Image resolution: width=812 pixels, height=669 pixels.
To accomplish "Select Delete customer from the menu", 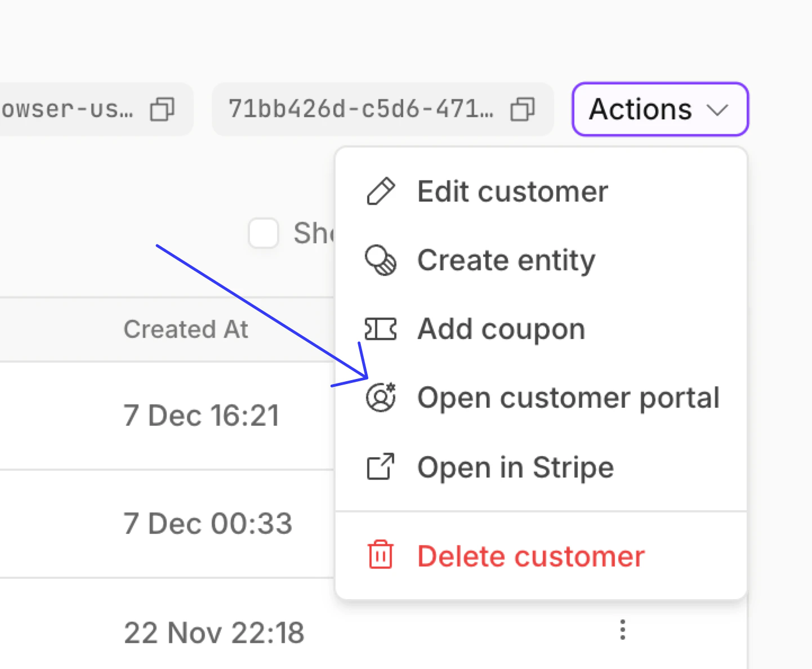I will point(530,555).
